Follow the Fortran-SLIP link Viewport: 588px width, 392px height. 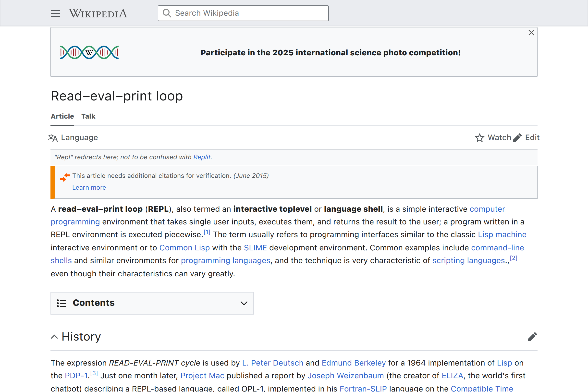point(363,388)
